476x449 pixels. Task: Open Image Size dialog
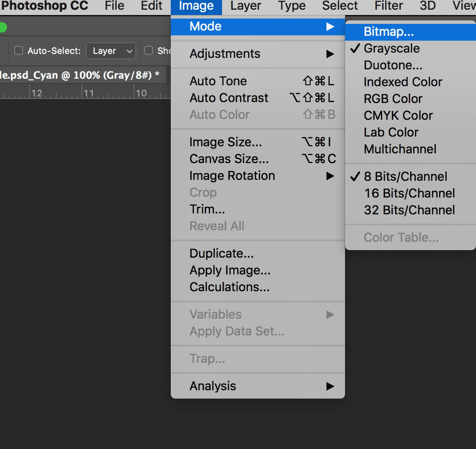click(x=258, y=142)
